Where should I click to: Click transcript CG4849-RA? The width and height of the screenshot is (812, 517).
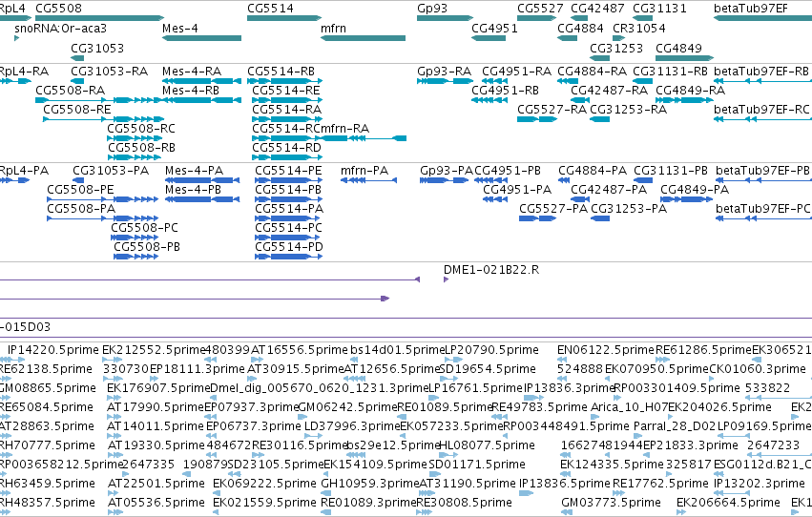[690, 90]
